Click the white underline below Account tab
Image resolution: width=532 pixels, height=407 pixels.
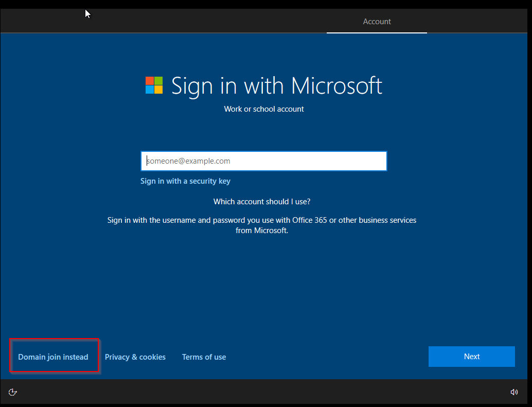pyautogui.click(x=377, y=32)
